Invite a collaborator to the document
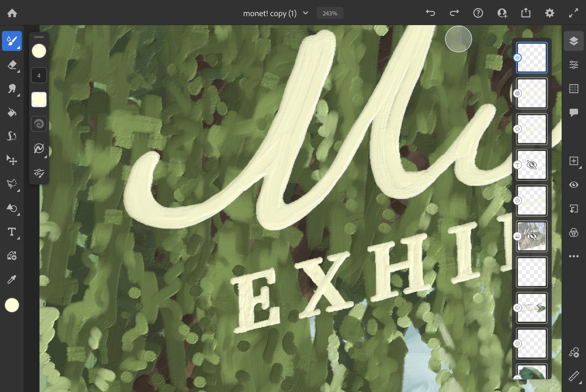 click(502, 13)
